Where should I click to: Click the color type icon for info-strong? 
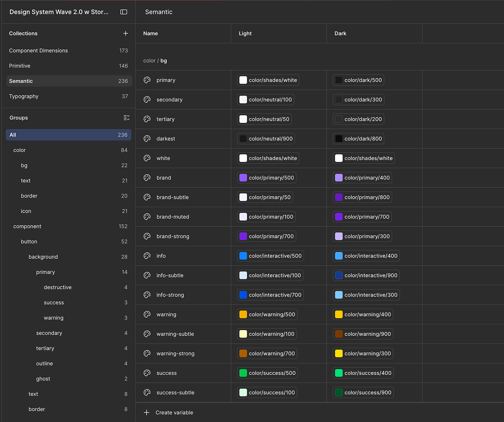147,295
